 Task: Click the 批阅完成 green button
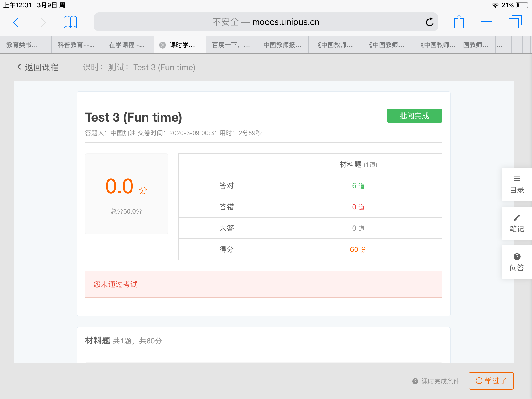click(414, 116)
